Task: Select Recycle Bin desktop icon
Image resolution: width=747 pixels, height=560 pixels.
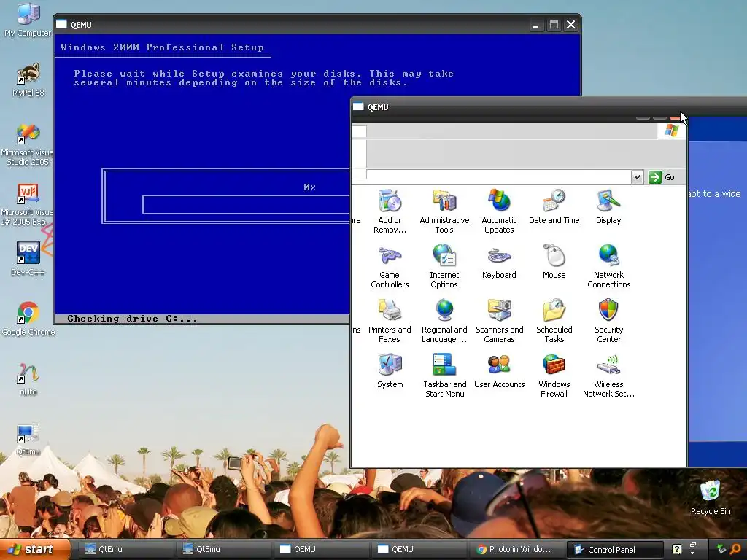Action: 711,497
